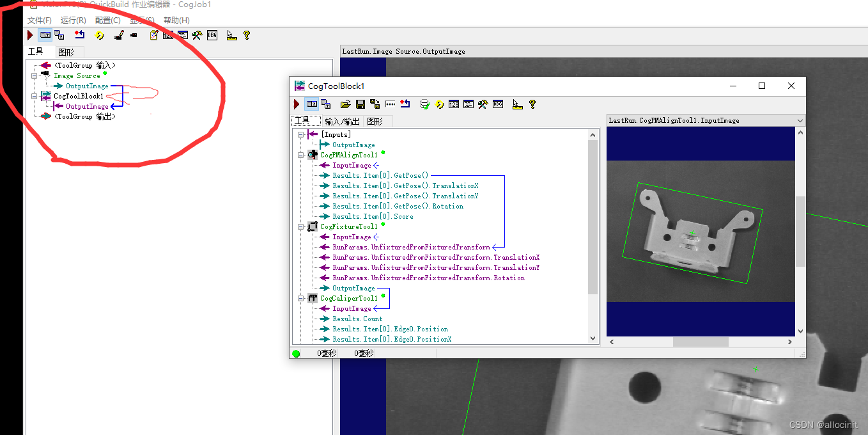Screen dimensions: 868x435
Task: Collapse the CogFixtureTool1 node
Action: (x=302, y=226)
